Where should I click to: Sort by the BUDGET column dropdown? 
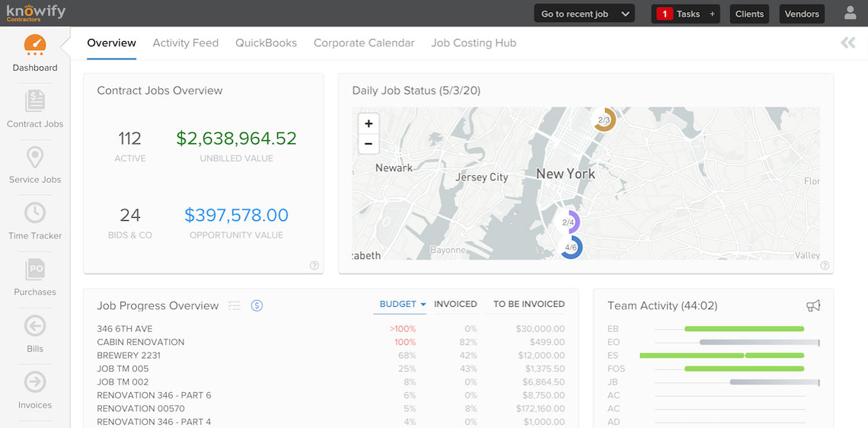point(403,304)
